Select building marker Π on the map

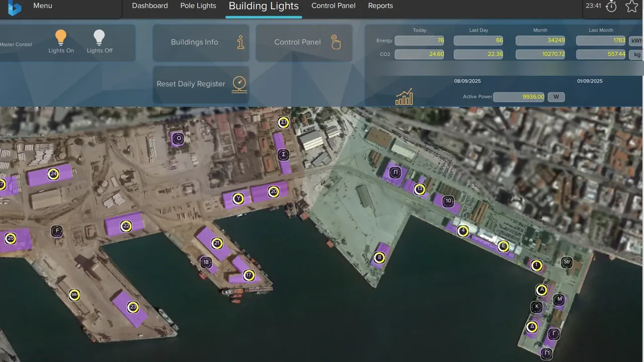click(395, 172)
